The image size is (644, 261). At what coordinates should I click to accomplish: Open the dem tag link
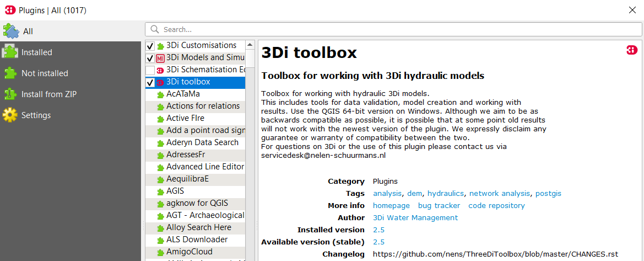[415, 194]
